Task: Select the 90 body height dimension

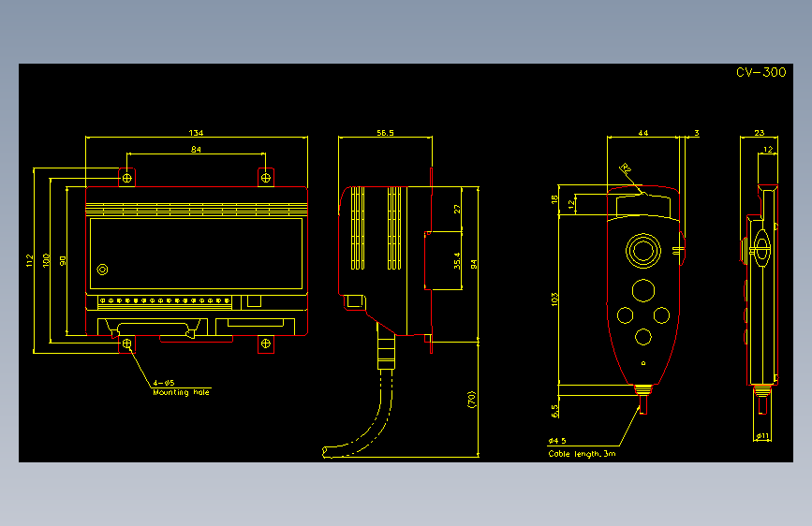Action: 63,261
